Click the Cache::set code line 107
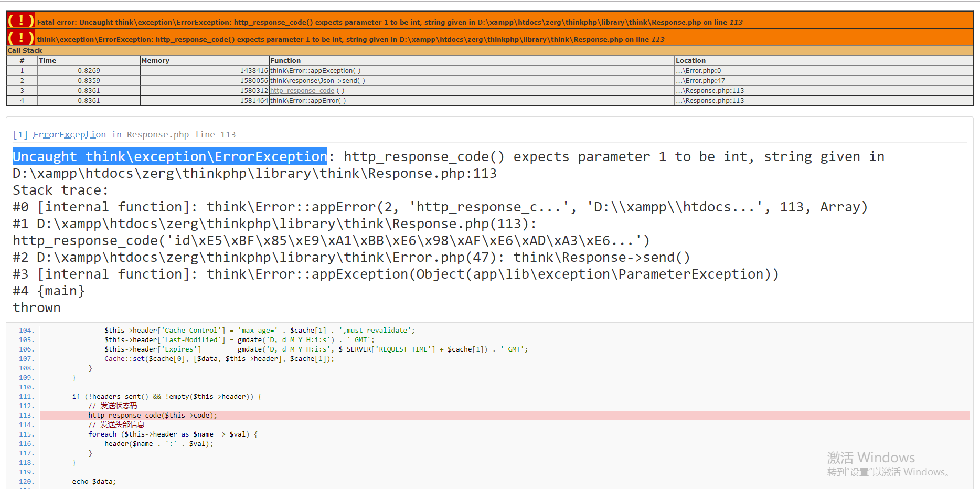Image resolution: width=980 pixels, height=489 pixels. coord(219,359)
